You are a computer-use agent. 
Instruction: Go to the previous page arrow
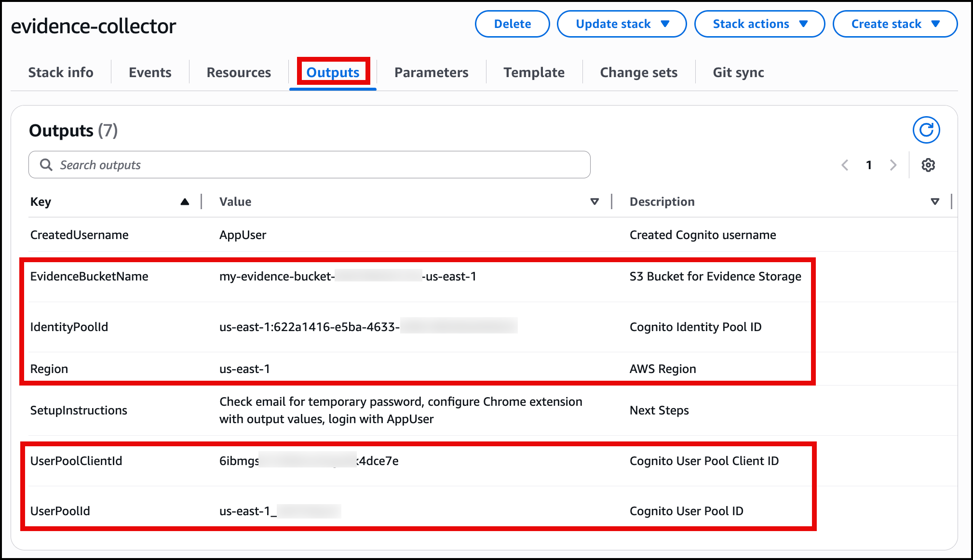(845, 165)
